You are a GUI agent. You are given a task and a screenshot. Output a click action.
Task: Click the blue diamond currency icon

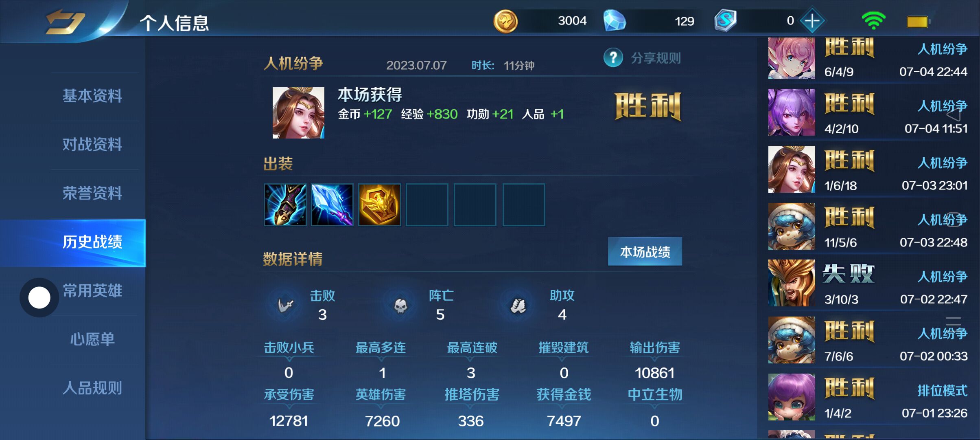[x=614, y=21]
